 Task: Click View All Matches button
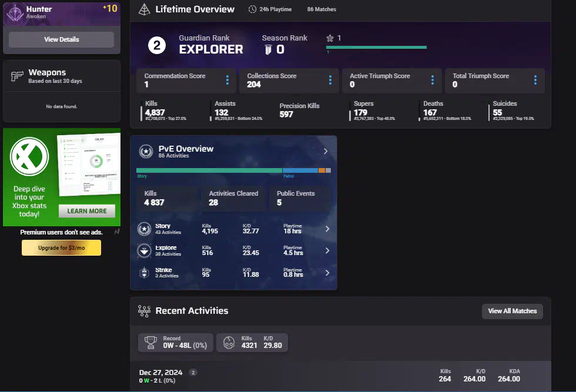[x=512, y=311]
